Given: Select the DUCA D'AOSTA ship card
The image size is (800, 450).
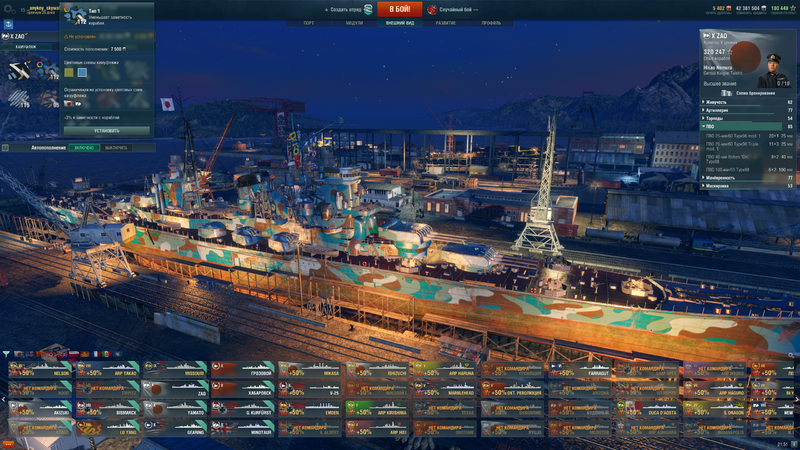Looking at the screenshot, I should coord(647,409).
